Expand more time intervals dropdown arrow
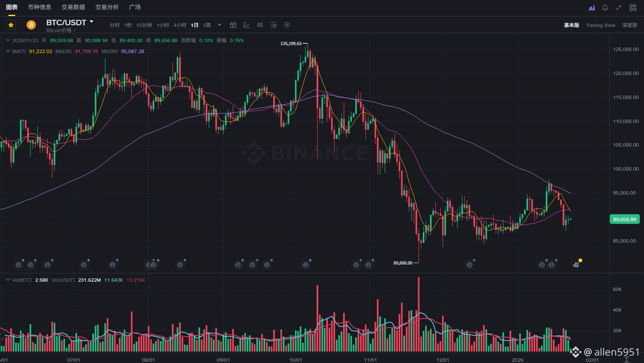 point(219,25)
